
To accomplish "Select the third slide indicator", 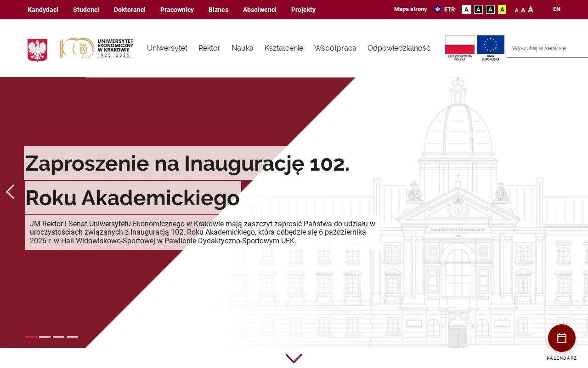I will (58, 337).
